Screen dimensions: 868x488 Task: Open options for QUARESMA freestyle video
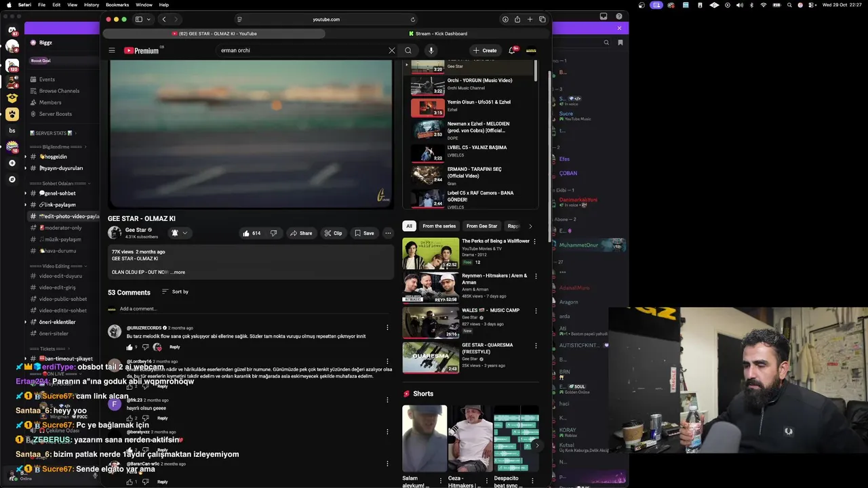pos(535,346)
